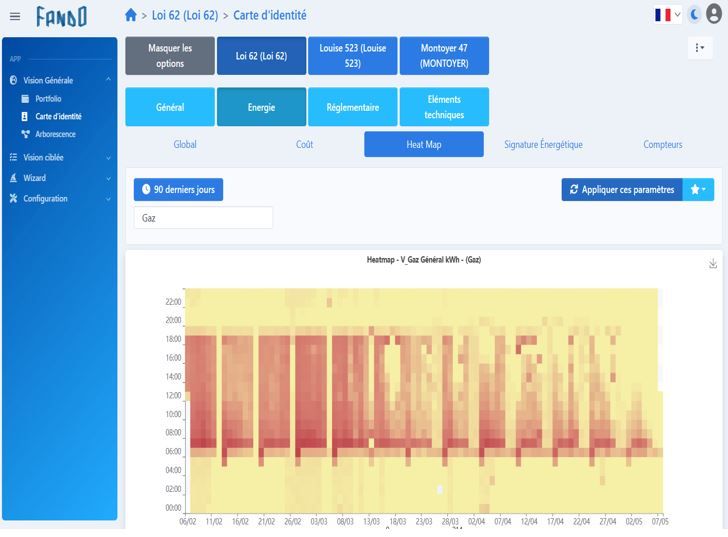Screen dimensions: 728x537
Task: Click the 06/02 date axis label
Action: coord(188,522)
